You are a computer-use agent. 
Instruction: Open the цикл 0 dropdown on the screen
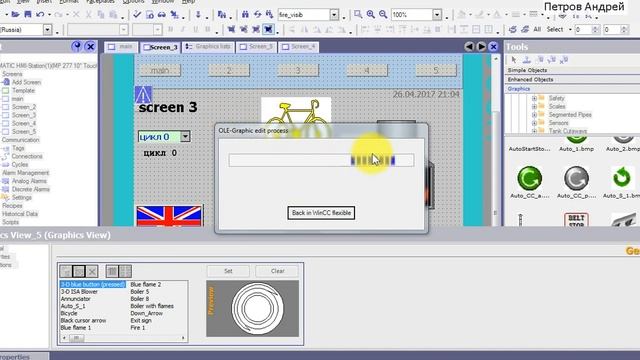(x=185, y=136)
